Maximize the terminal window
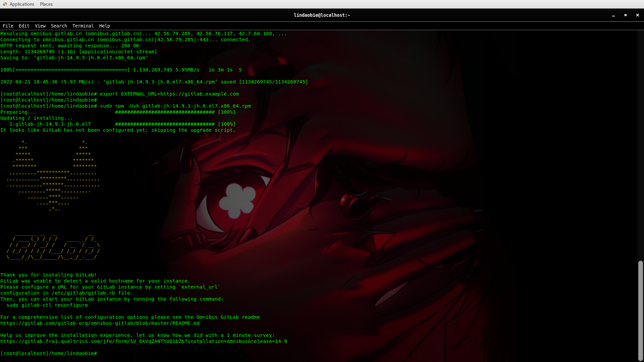The width and height of the screenshot is (644, 362). point(626,15)
